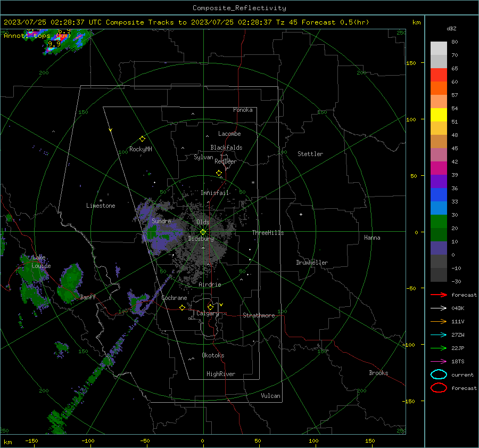Image resolution: width=479 pixels, height=448 pixels.
Task: Click the Sundre town label
Action: 161,221
